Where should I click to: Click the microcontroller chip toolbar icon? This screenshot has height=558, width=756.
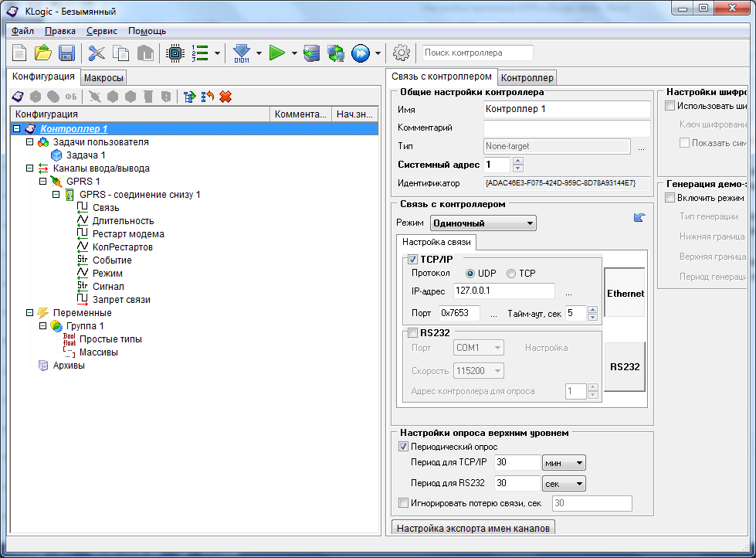click(175, 53)
